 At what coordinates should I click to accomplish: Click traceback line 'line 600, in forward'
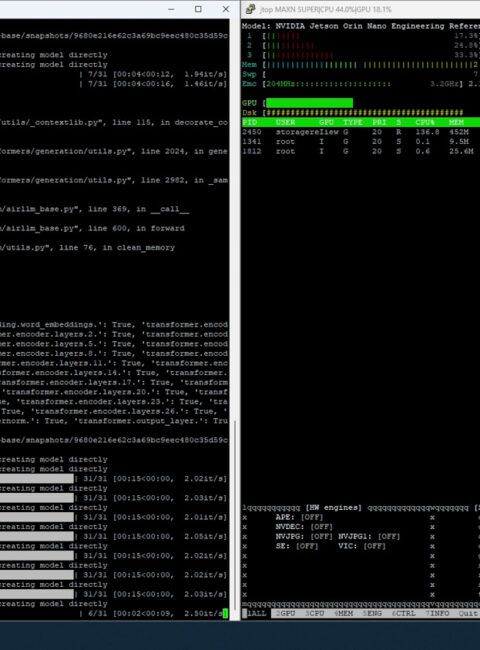pos(92,228)
